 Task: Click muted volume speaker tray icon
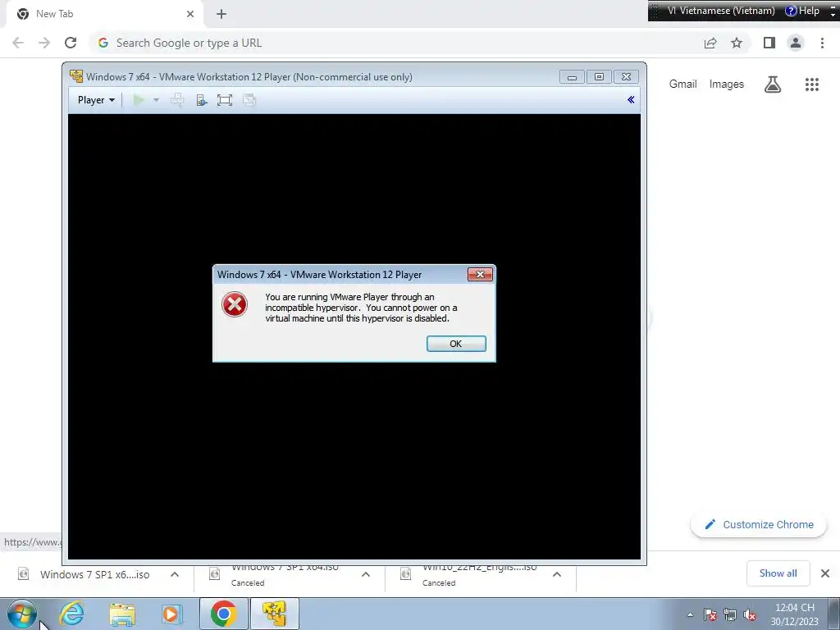[750, 615]
